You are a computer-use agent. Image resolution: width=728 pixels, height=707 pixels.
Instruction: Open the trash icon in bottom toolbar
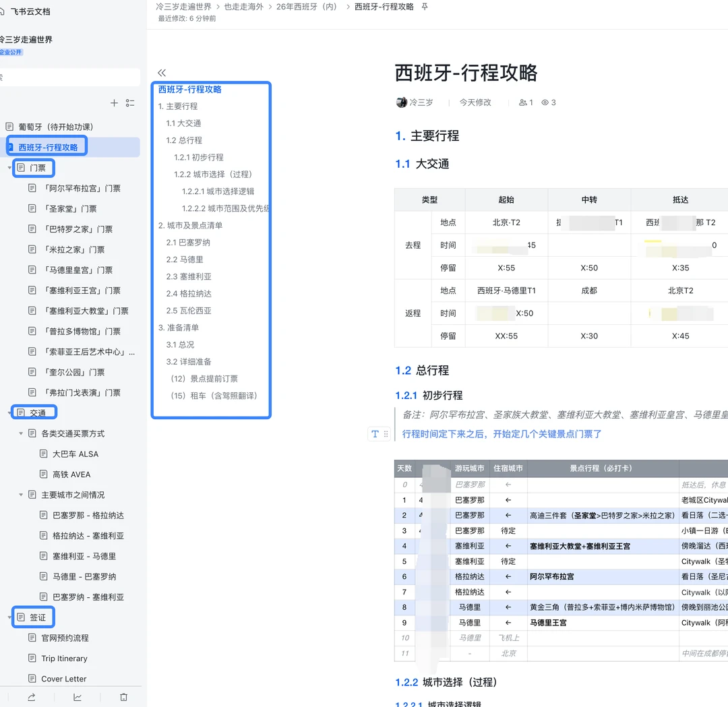(123, 699)
